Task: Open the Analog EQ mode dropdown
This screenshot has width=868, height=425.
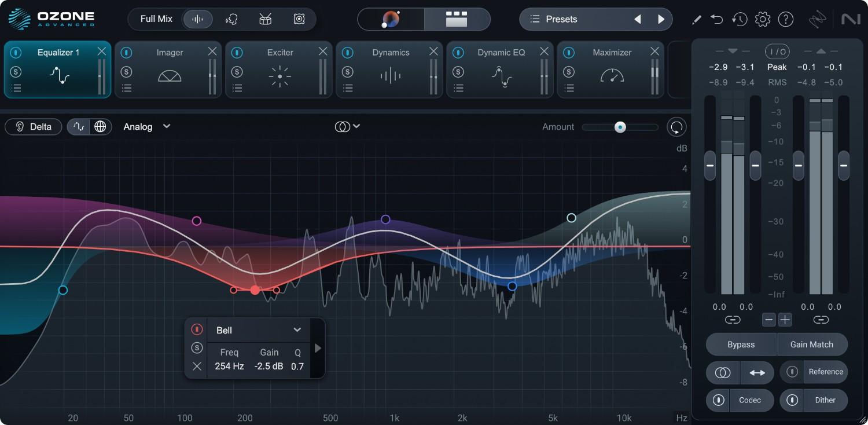Action: pos(146,126)
